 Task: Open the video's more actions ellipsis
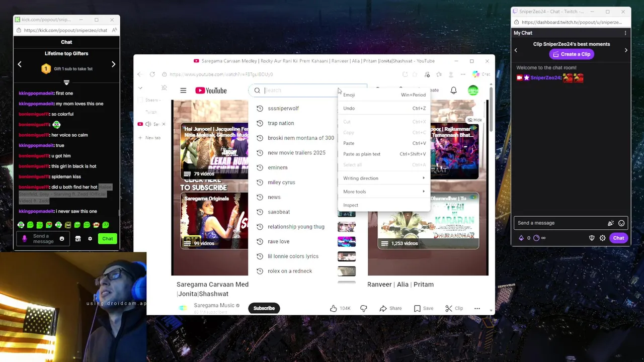tap(477, 308)
